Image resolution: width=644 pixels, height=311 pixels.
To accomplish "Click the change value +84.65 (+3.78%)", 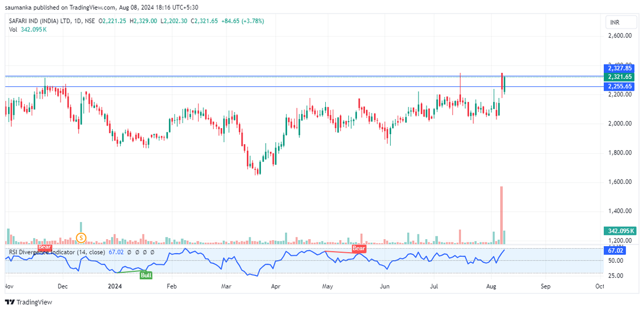I will pos(243,21).
